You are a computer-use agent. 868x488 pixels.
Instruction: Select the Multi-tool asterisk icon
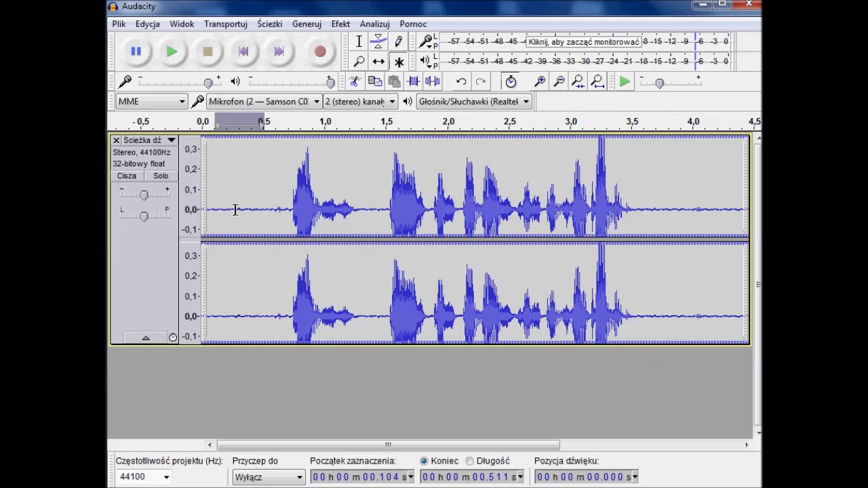(x=399, y=62)
